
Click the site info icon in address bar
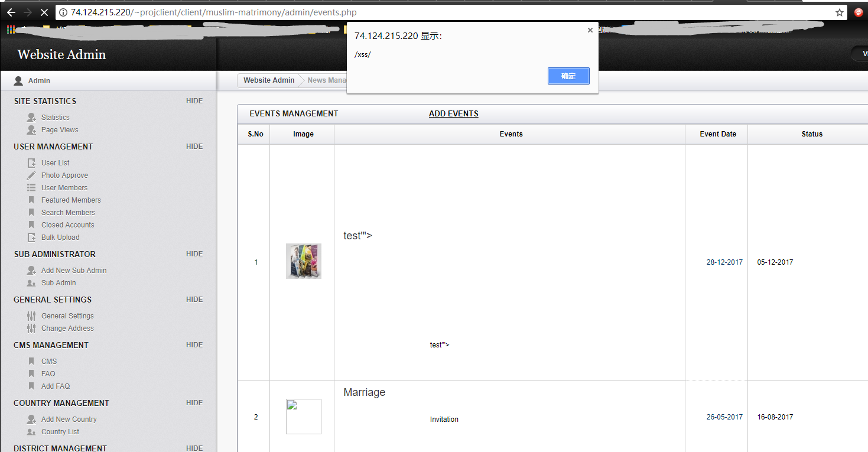tap(63, 12)
